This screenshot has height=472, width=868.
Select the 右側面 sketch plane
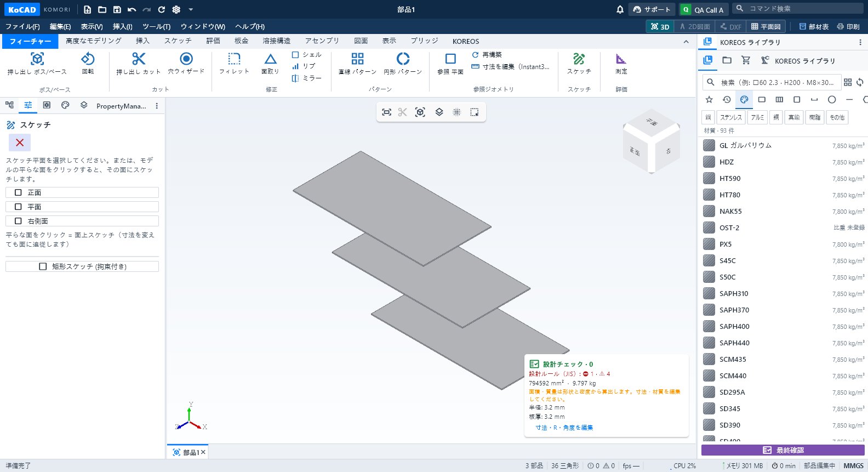click(x=82, y=221)
